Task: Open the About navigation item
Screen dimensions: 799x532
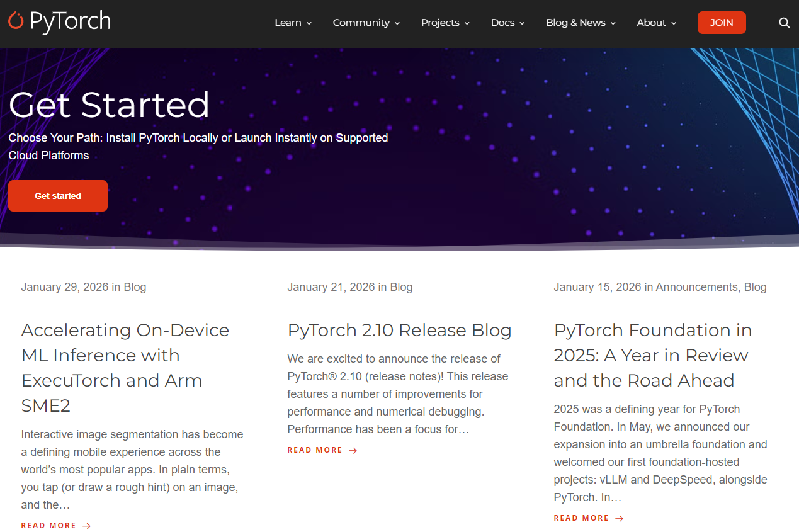Action: pyautogui.click(x=651, y=23)
